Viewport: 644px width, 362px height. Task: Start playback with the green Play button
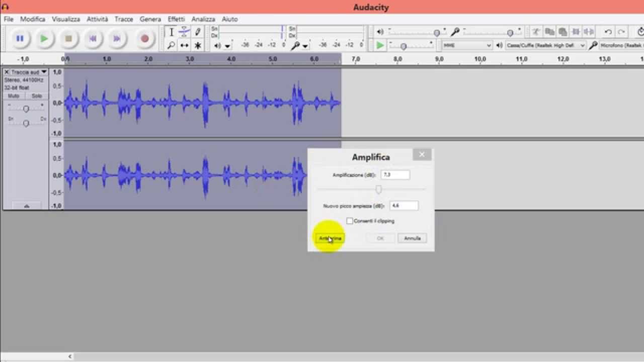coord(44,38)
